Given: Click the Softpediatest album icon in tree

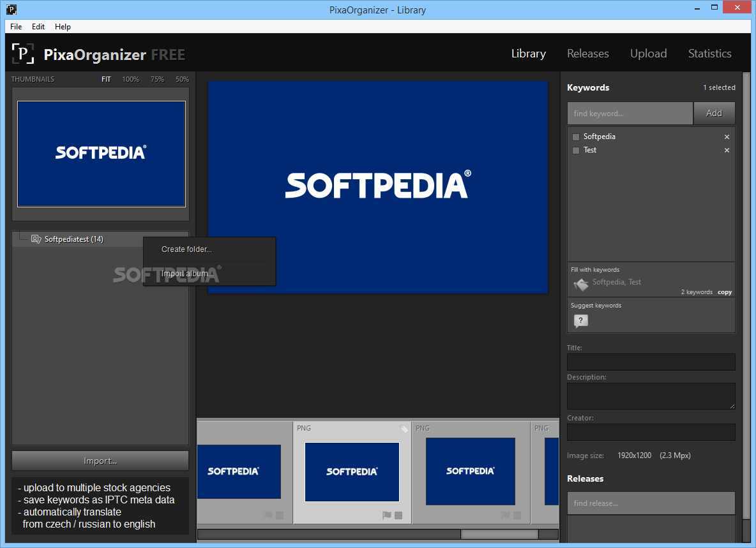Looking at the screenshot, I should [x=36, y=239].
